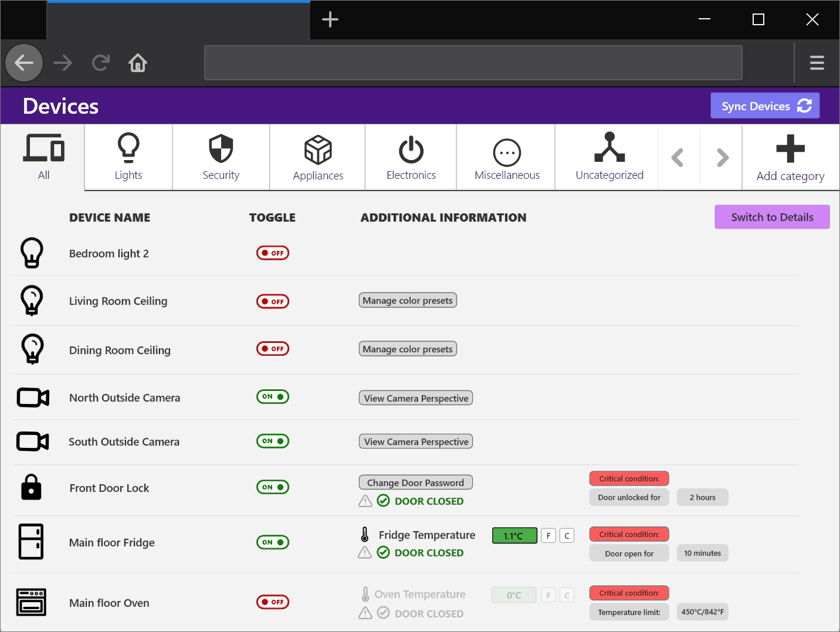Screen dimensions: 840x632
Task: Open the Appliances category tab
Action: 318,157
